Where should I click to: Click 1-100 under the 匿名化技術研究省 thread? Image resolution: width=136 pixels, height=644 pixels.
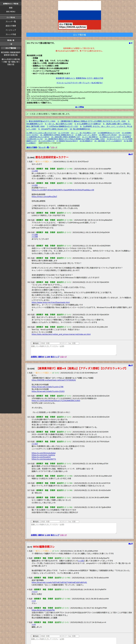click(47, 357)
